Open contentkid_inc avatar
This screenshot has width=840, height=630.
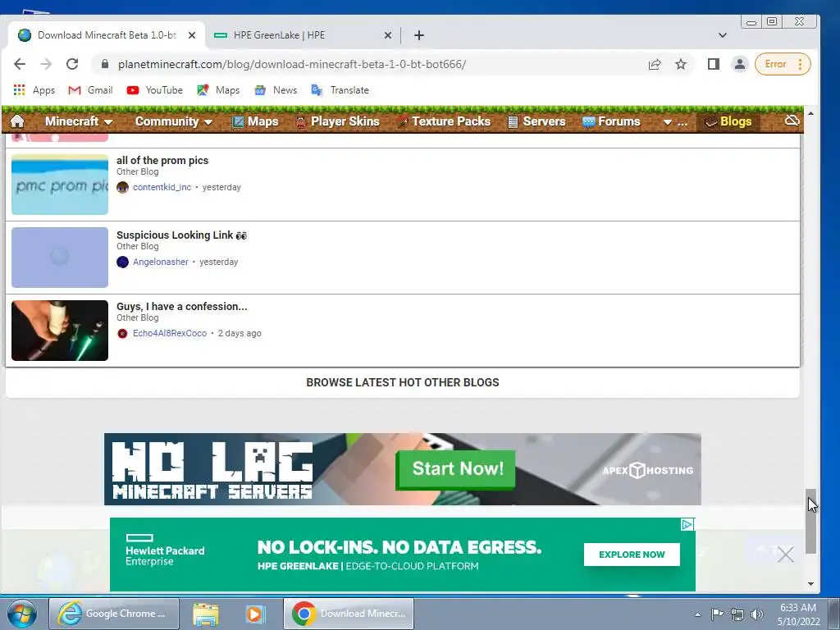tap(123, 187)
